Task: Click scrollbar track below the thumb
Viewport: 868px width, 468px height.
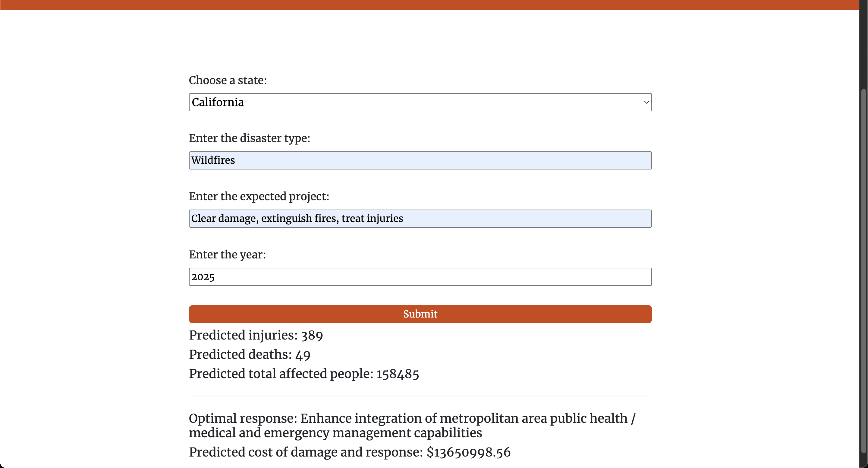Action: click(863, 460)
